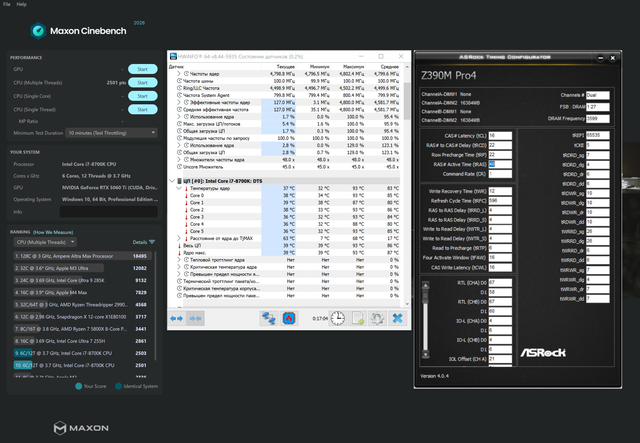Click the tREFI value field in ASRock
This screenshot has width=640, height=443.
[x=598, y=135]
